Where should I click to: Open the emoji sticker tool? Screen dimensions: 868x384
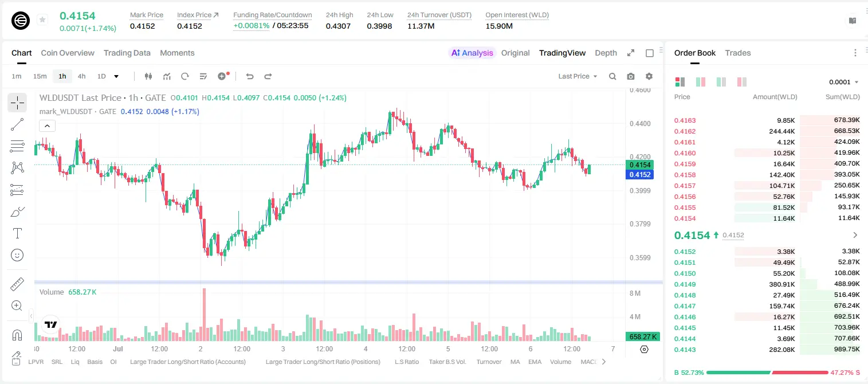[x=17, y=255]
